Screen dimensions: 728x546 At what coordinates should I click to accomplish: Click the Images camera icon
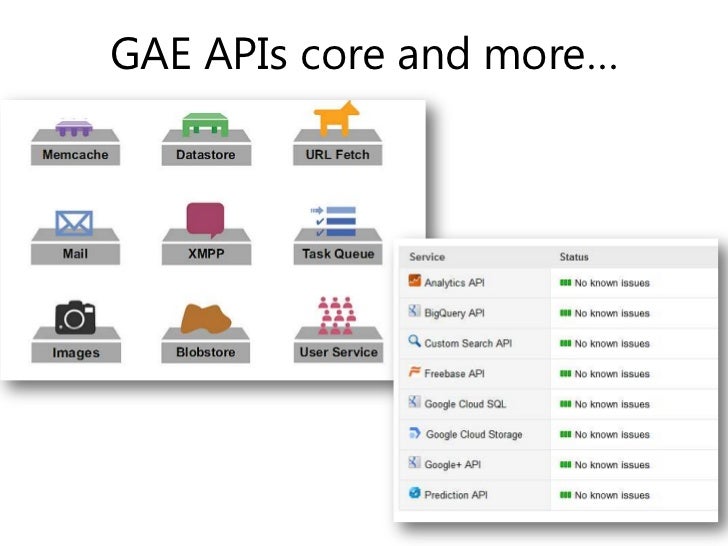coord(75,318)
